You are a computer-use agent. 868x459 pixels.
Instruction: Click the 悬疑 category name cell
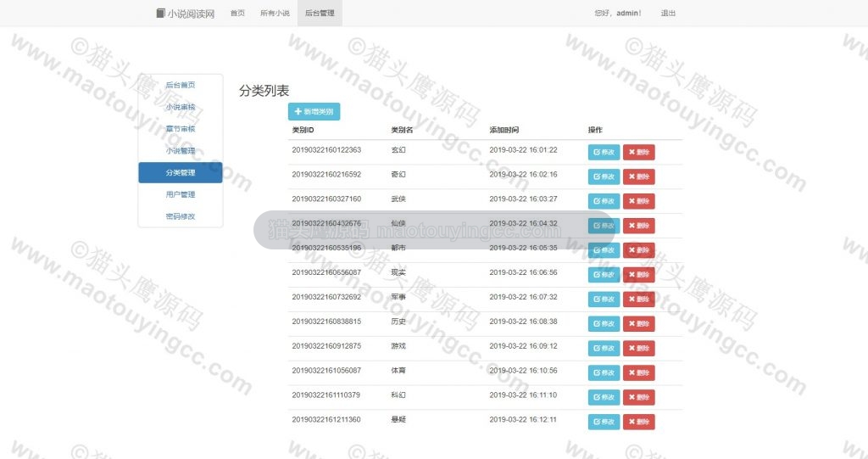[x=398, y=419]
